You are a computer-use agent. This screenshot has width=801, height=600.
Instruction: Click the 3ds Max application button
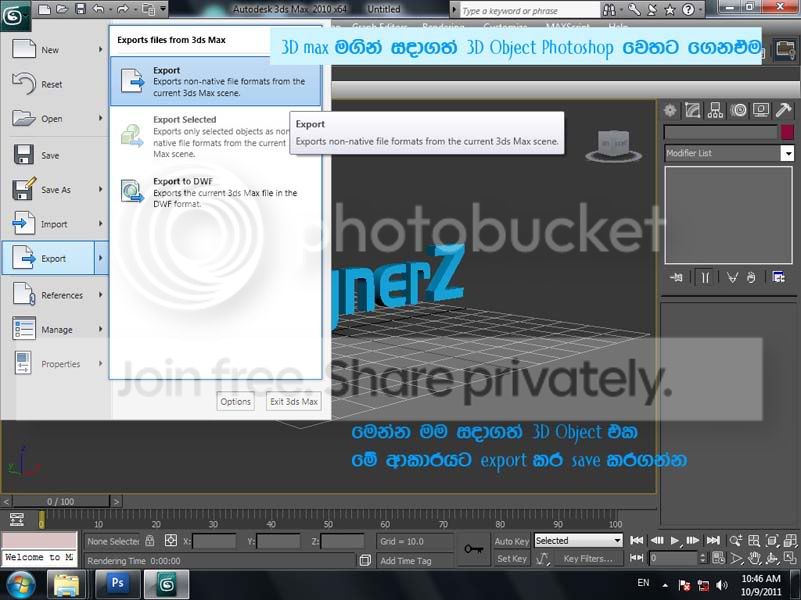click(x=15, y=15)
